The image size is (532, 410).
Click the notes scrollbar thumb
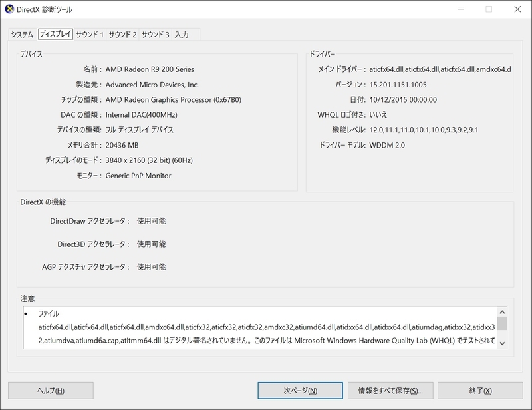pyautogui.click(x=503, y=323)
